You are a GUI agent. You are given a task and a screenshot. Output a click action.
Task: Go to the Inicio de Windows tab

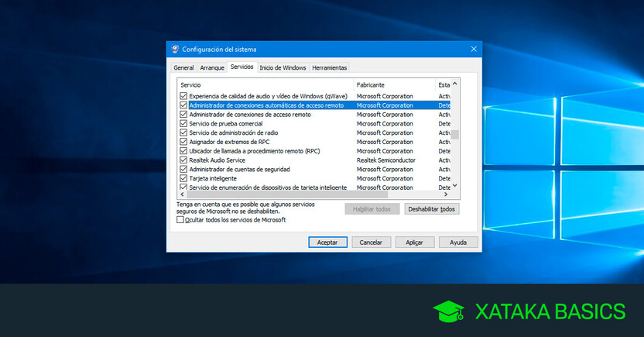coord(283,68)
